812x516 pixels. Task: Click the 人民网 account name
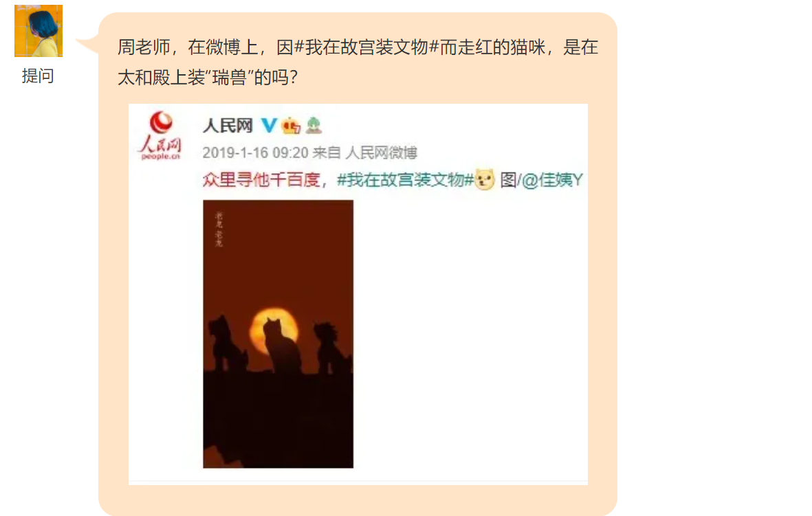coord(228,125)
